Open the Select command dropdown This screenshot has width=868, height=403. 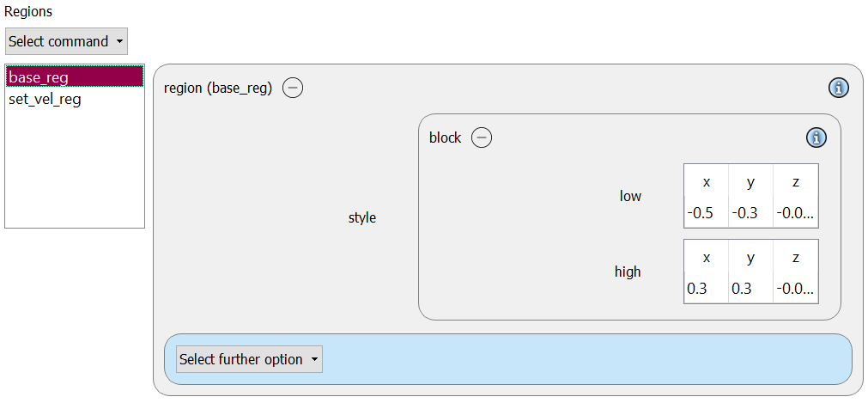66,41
